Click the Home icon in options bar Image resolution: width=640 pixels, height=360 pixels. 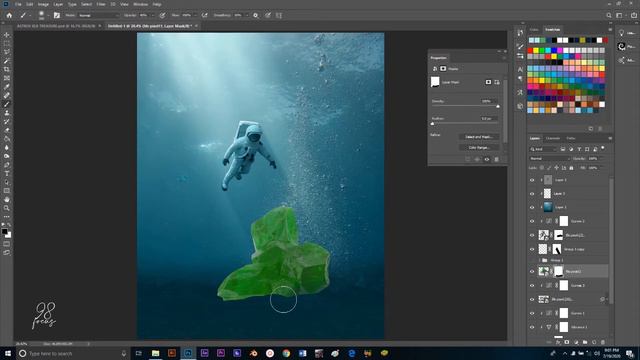[9, 16]
